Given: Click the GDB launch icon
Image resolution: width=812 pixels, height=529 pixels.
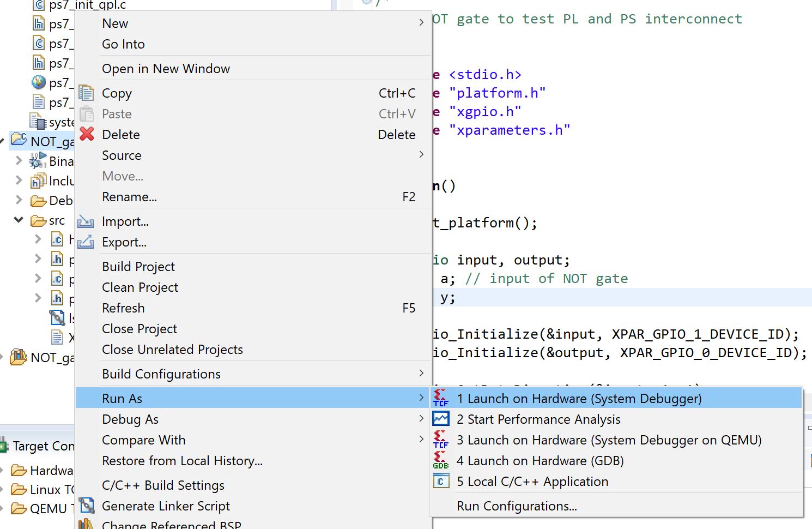Looking at the screenshot, I should click(441, 461).
